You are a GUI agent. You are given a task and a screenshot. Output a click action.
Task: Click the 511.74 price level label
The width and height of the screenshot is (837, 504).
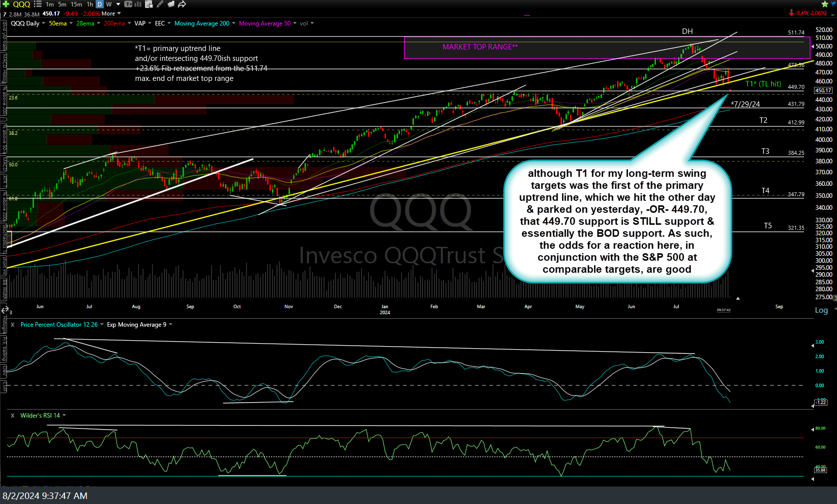796,32
